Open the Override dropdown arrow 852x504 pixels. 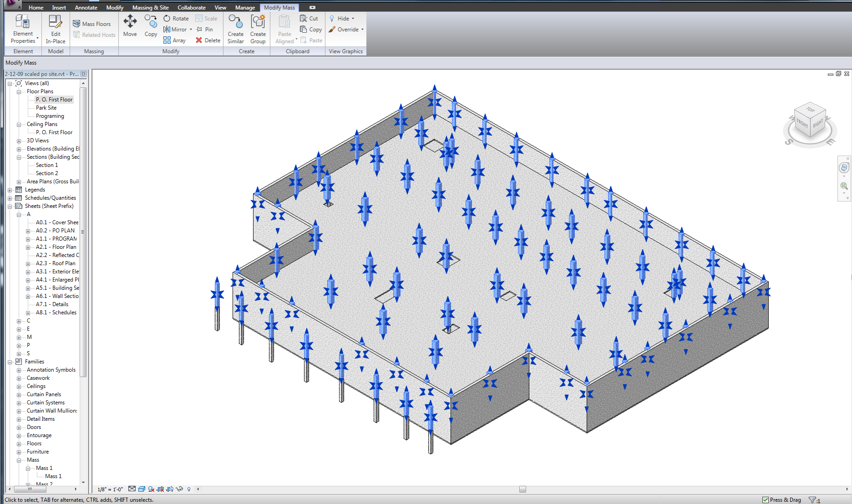pos(362,30)
